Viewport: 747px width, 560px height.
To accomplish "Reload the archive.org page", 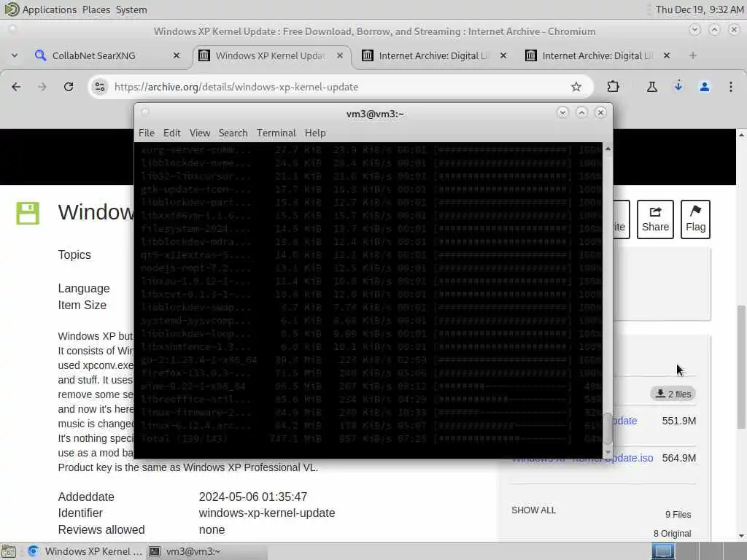I will pyautogui.click(x=69, y=87).
